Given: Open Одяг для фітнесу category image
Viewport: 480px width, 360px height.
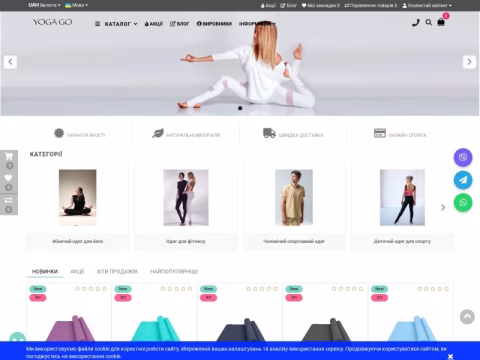Looking at the screenshot, I should (186, 198).
